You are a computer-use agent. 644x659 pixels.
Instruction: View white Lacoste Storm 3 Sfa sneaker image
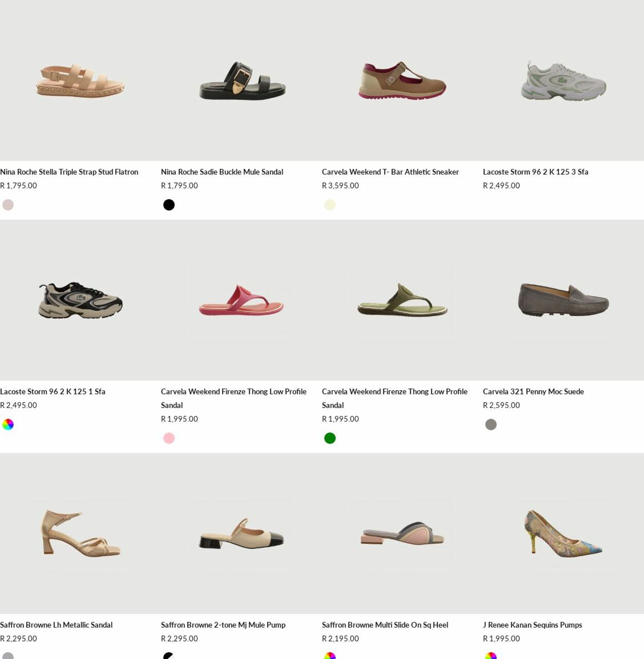tap(563, 80)
